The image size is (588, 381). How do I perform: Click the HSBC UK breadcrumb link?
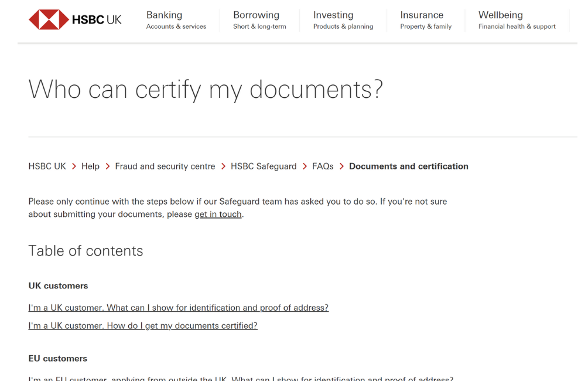[x=47, y=166]
